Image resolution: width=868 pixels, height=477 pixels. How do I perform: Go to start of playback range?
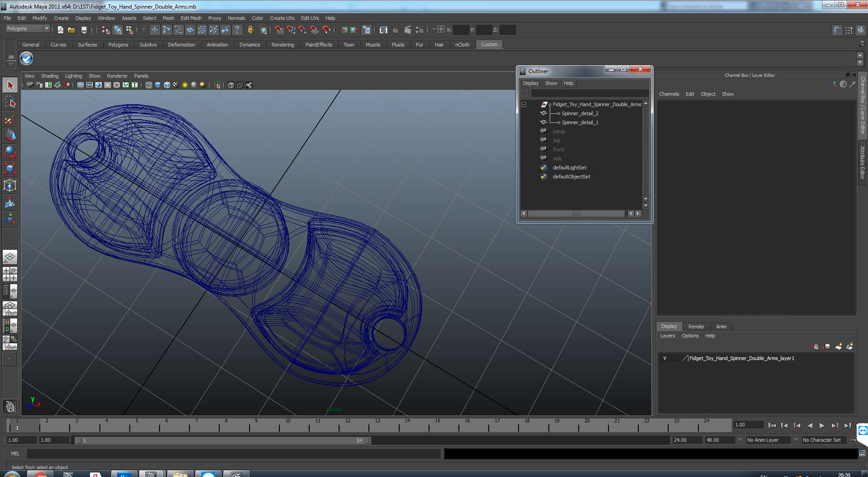pyautogui.click(x=772, y=426)
